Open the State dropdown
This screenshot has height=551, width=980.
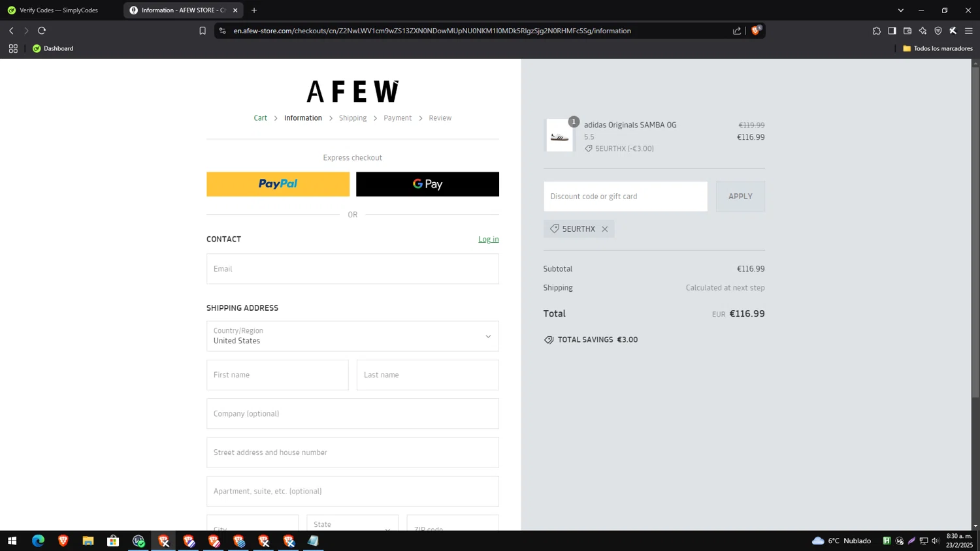(x=353, y=524)
